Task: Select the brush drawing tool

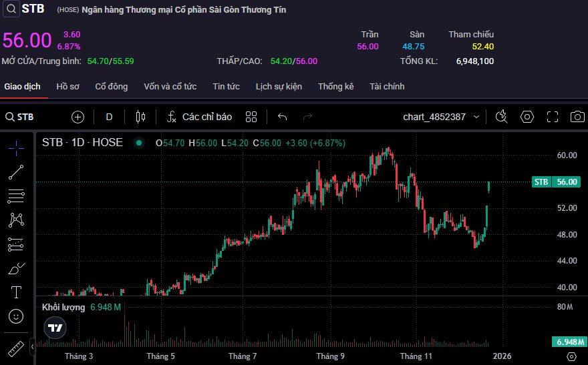Action: pyautogui.click(x=16, y=268)
